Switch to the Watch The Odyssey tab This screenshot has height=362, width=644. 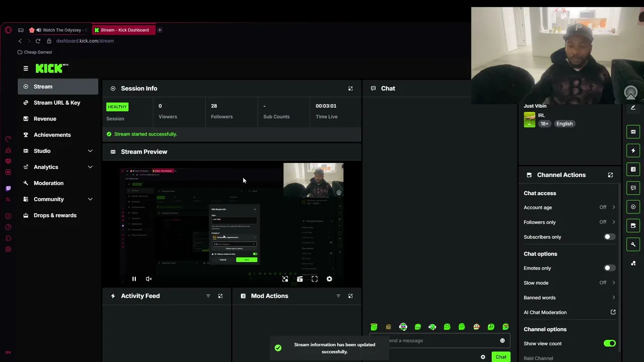(x=58, y=30)
